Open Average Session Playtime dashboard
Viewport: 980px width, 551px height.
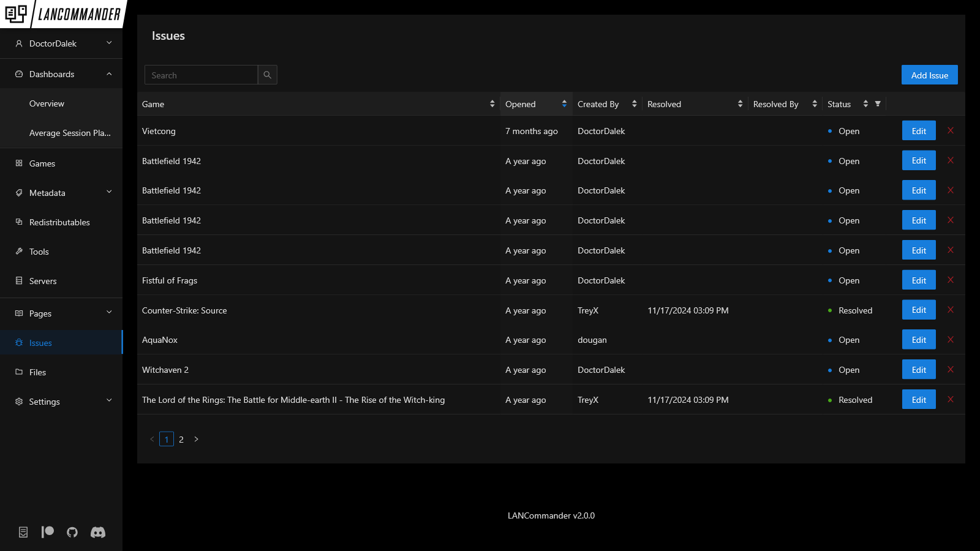pos(69,133)
